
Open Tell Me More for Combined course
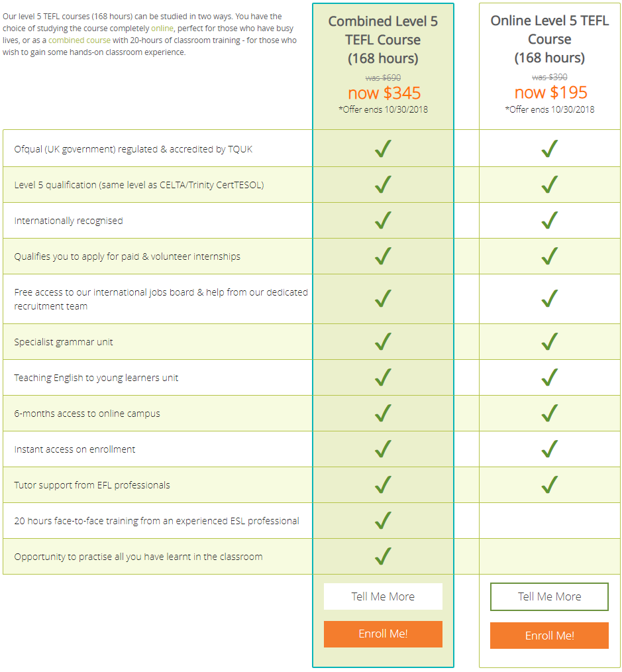383,596
